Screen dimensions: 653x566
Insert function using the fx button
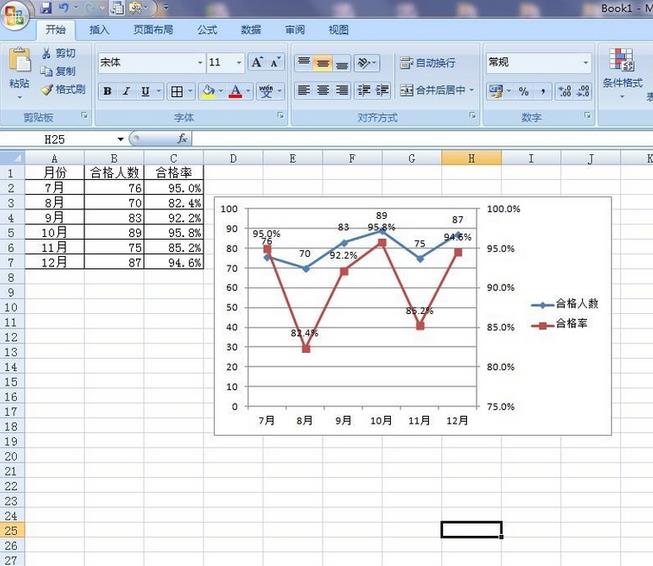click(182, 139)
